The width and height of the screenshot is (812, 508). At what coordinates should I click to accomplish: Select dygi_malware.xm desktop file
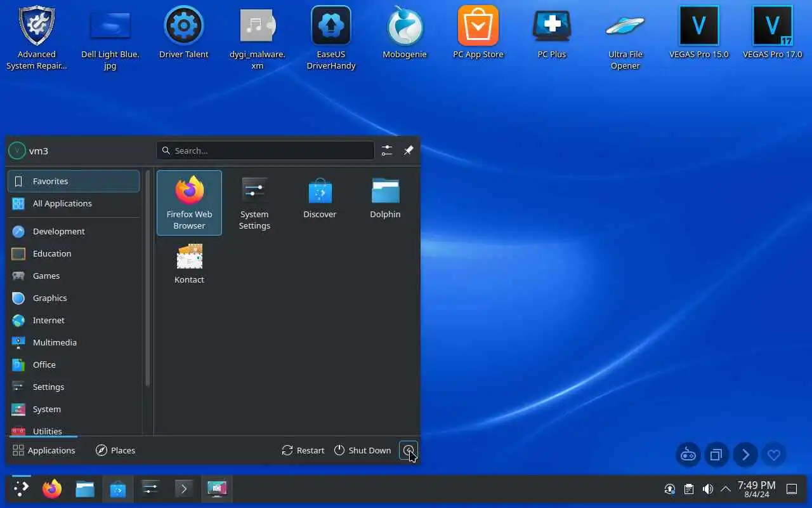[258, 37]
